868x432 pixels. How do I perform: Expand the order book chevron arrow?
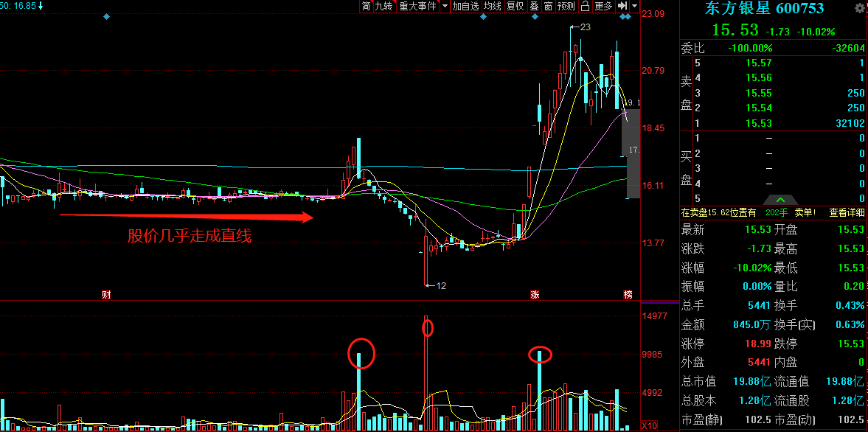(x=781, y=199)
